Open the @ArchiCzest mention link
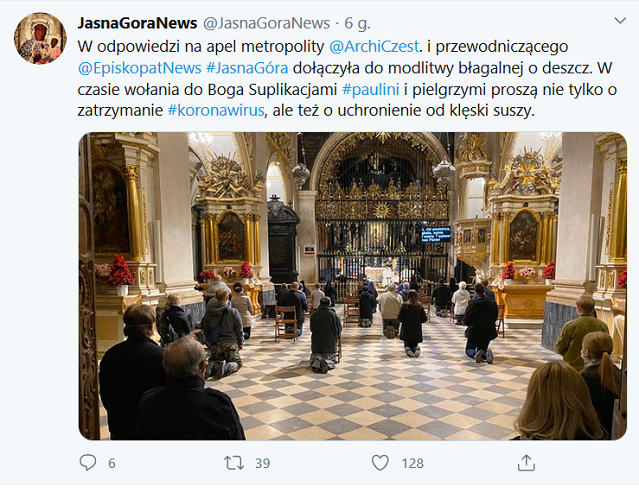 [374, 46]
